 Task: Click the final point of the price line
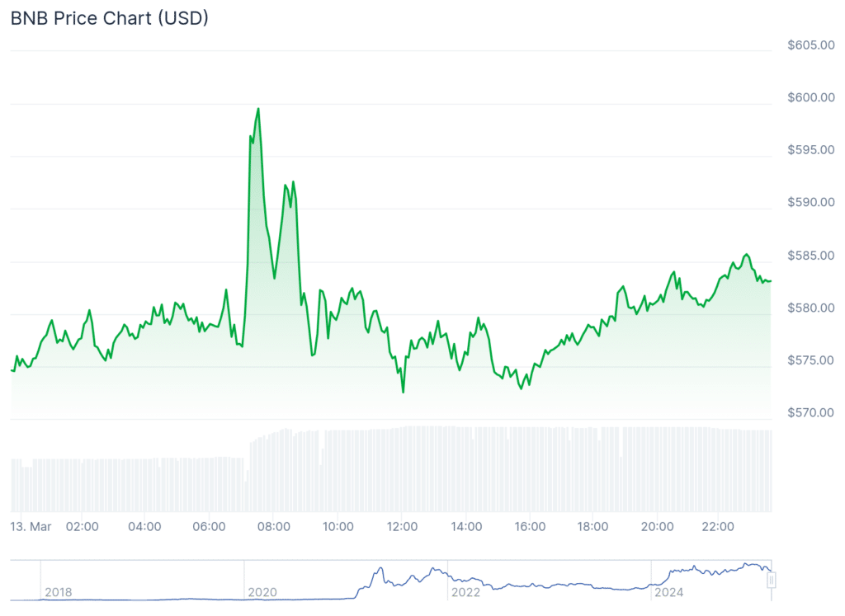[x=771, y=281]
